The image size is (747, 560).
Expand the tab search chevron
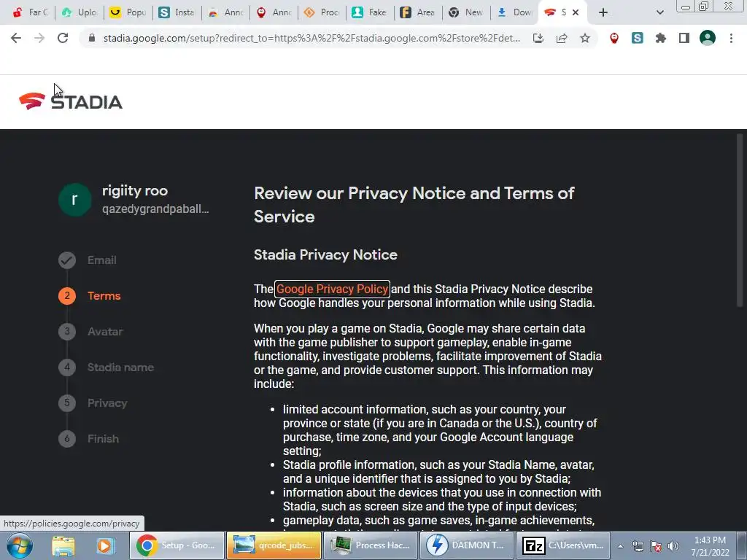[x=659, y=12]
